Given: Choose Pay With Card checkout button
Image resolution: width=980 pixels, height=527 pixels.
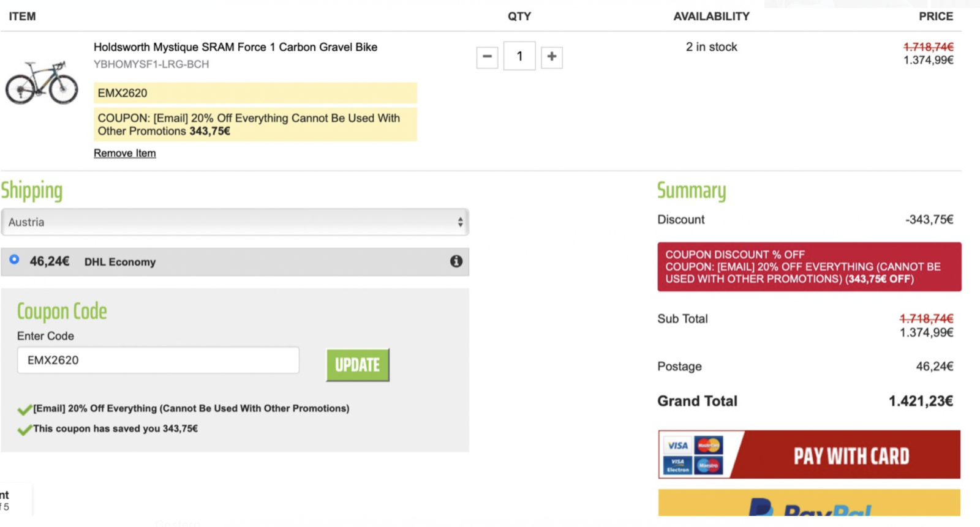Looking at the screenshot, I should point(850,455).
